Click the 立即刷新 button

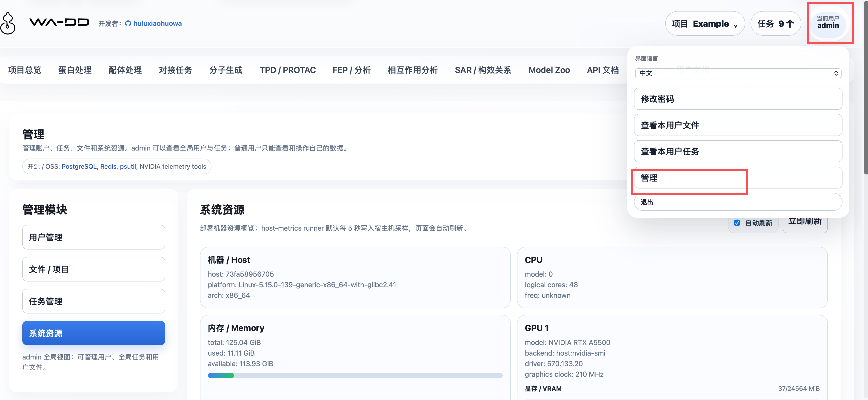[x=805, y=222]
